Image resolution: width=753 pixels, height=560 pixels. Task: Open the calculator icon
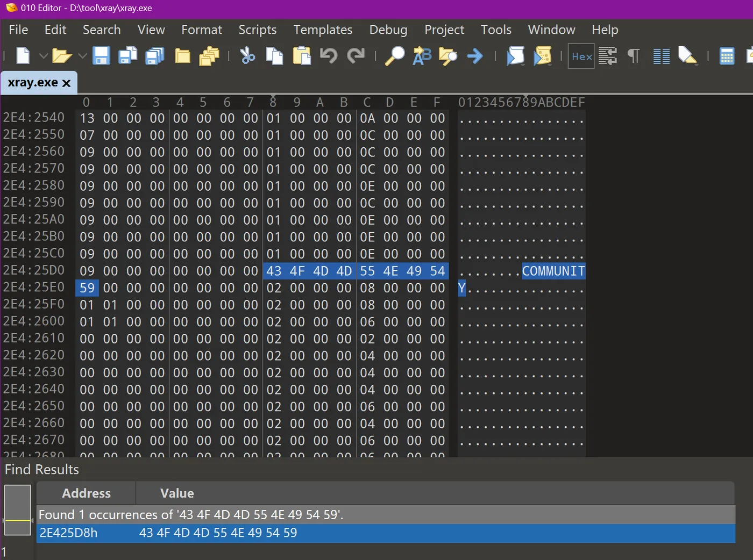[727, 56]
